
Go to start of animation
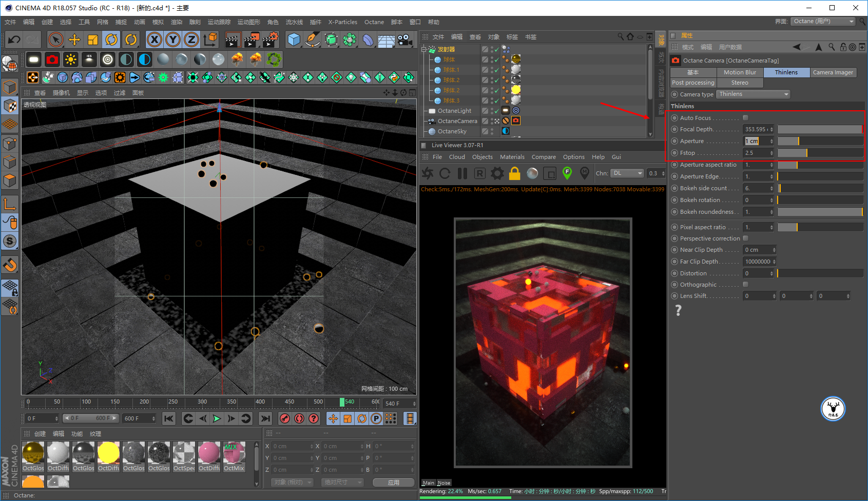[169, 418]
